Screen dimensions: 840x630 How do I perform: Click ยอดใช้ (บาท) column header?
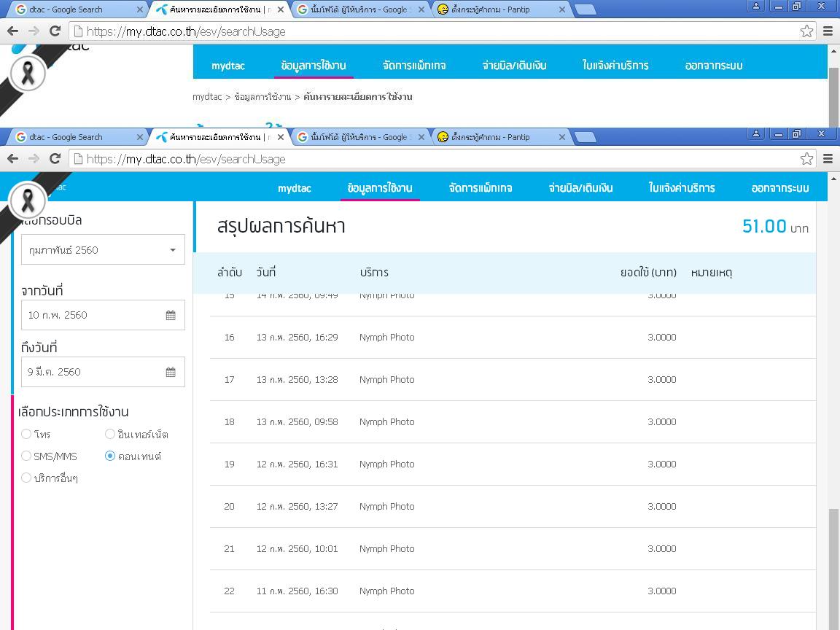tap(648, 272)
